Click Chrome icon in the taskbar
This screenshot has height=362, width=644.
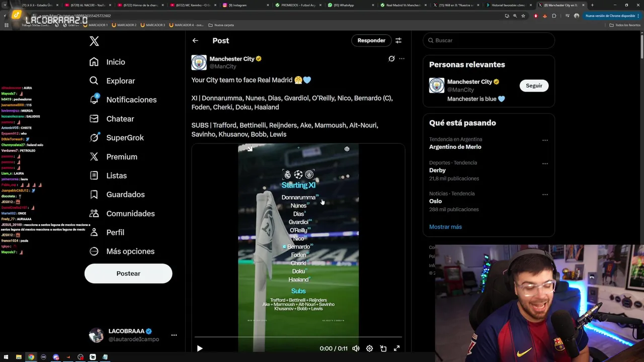pos(31,357)
